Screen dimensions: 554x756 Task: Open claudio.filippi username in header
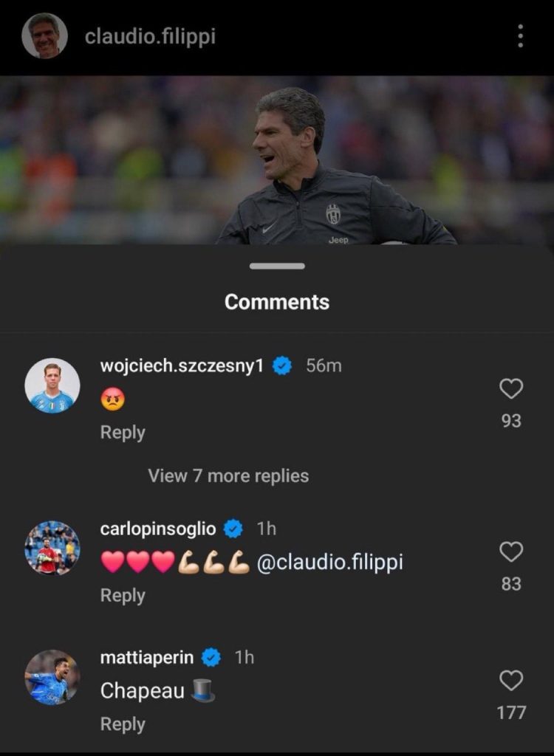pos(150,37)
